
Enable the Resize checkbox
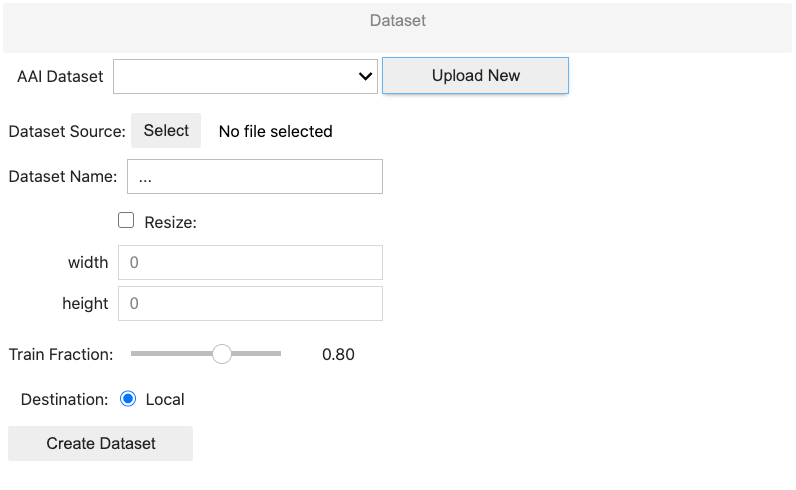click(126, 220)
